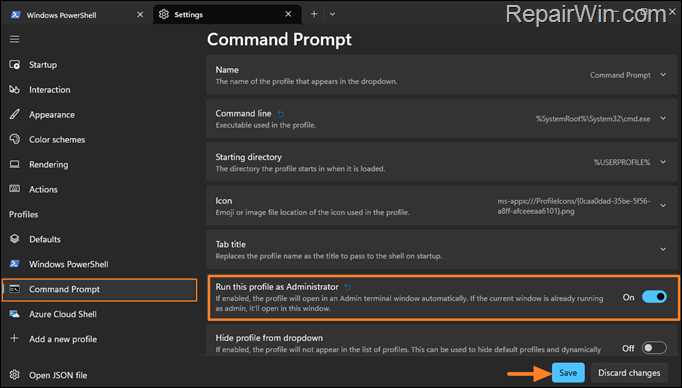This screenshot has height=388, width=682.
Task: Click Open JSON file
Action: coord(99,375)
